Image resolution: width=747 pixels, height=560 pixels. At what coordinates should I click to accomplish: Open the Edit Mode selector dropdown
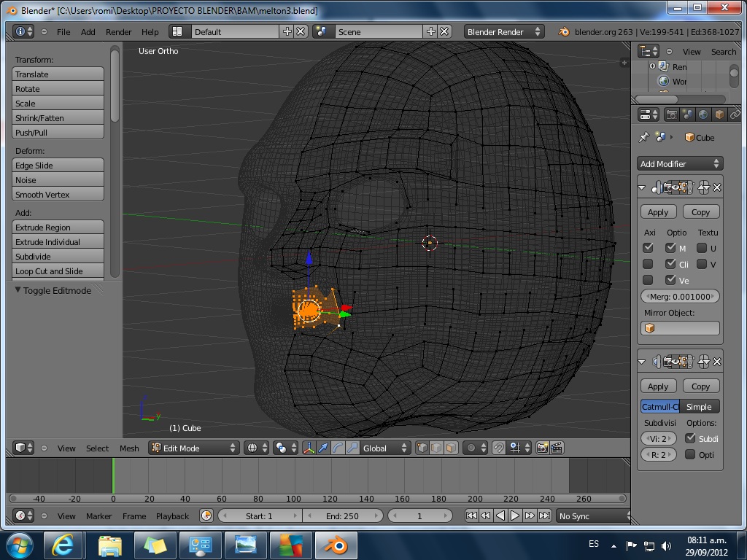[x=194, y=448]
